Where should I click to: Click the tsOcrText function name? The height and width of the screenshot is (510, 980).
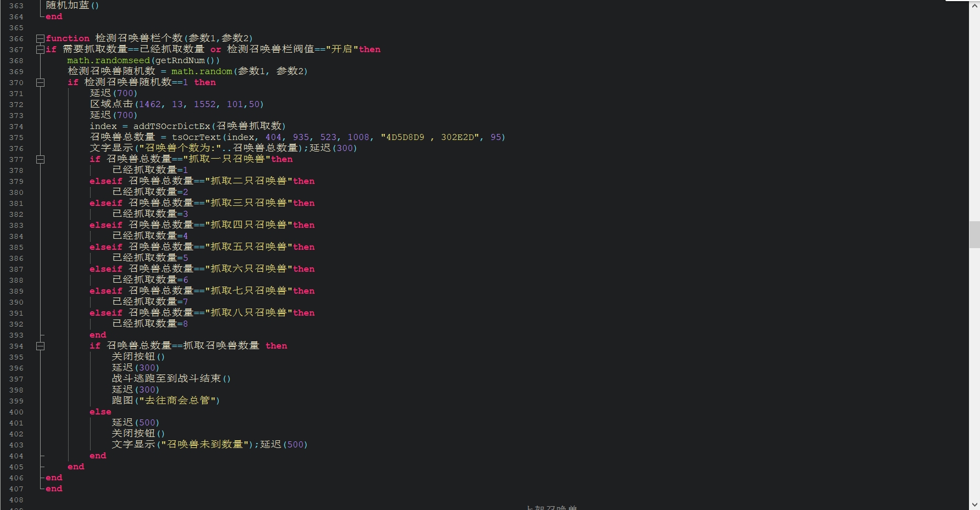[x=196, y=137]
